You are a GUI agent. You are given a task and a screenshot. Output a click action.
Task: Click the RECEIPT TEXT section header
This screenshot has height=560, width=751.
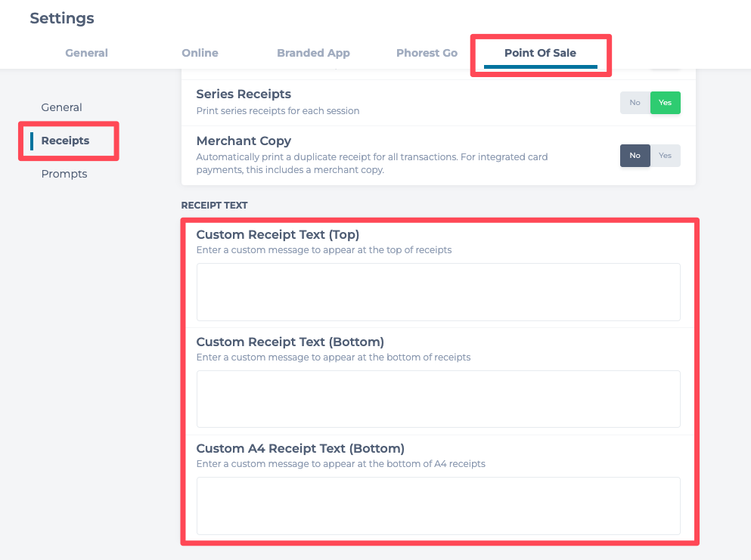(x=214, y=206)
